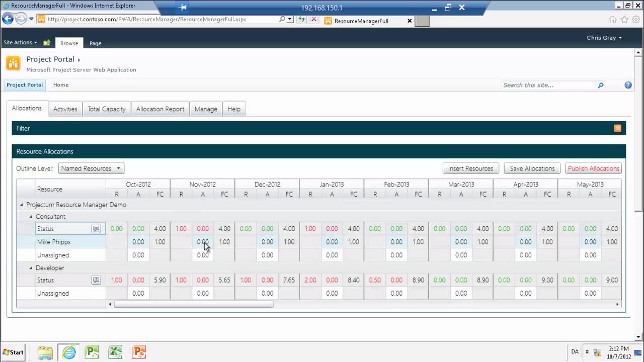Select the Mike Phipps resource row
This screenshot has height=362, width=644.
[x=70, y=242]
